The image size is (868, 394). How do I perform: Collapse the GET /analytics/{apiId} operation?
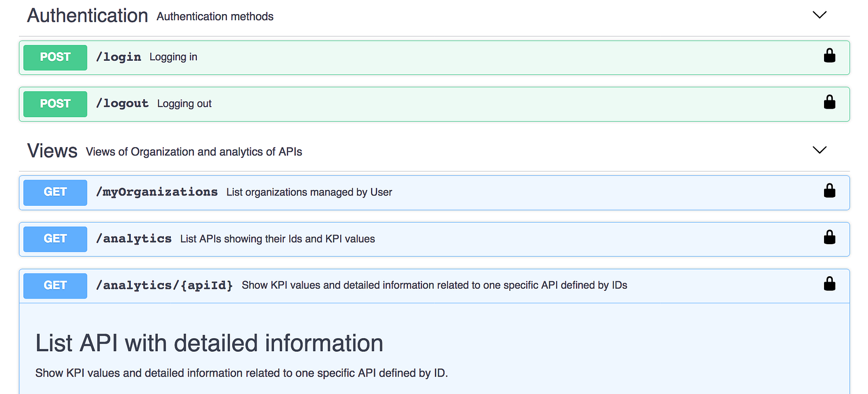tap(55, 286)
